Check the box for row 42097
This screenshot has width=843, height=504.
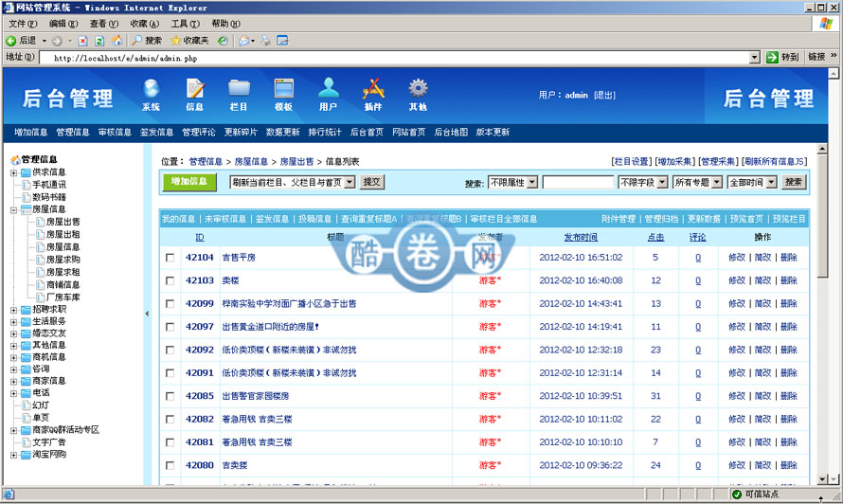click(170, 327)
